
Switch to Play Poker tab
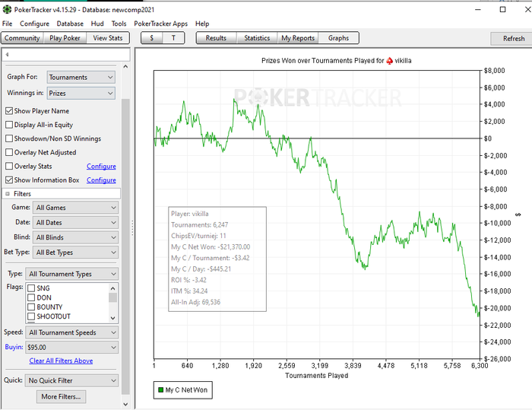(x=65, y=38)
